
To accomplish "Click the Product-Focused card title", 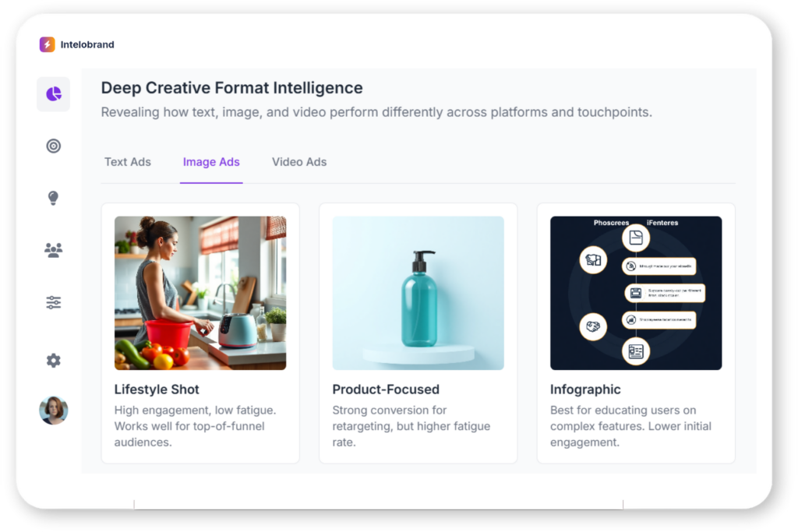I will click(386, 389).
